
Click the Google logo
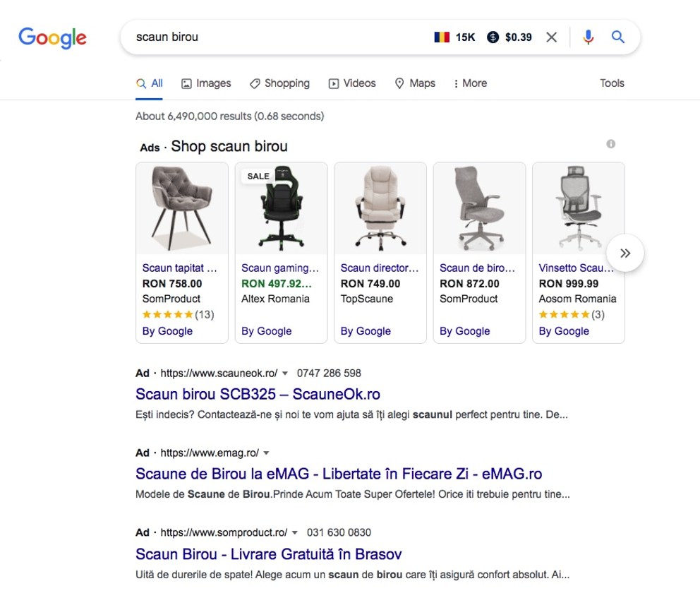click(52, 38)
